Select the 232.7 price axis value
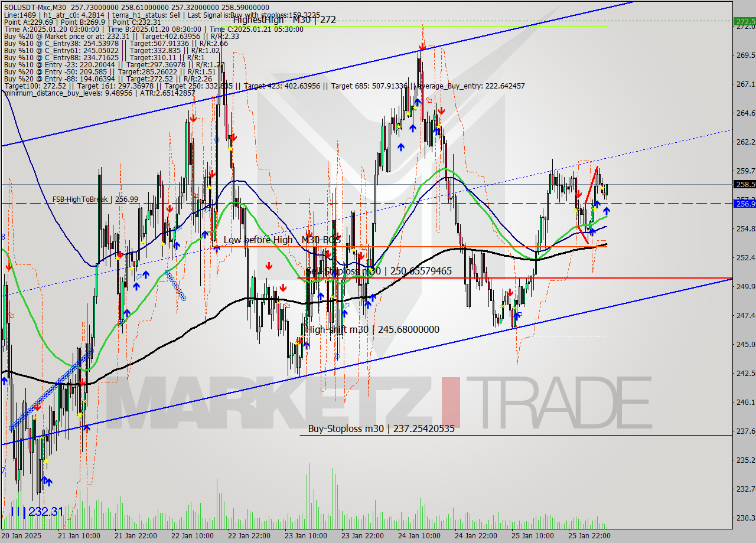Screen dimensions: 756x543 click(x=745, y=489)
